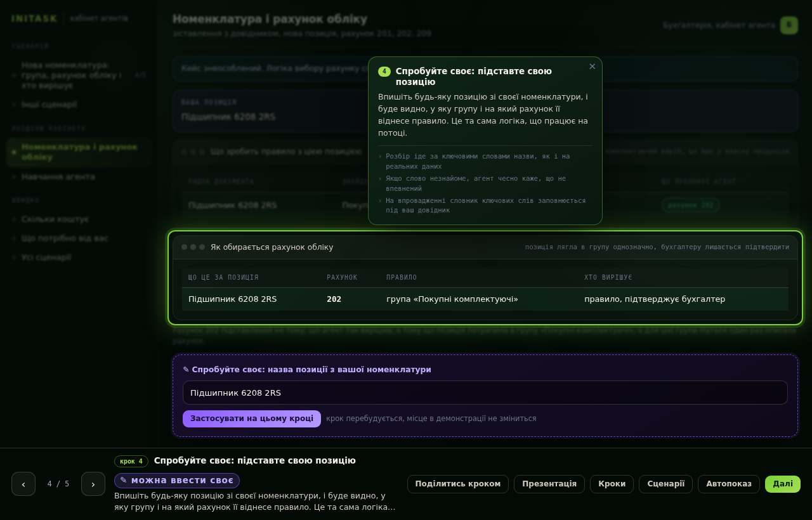This screenshot has width=812, height=520.
Task: Click the 'крок 4' badge in bottom bar
Action: point(131,461)
